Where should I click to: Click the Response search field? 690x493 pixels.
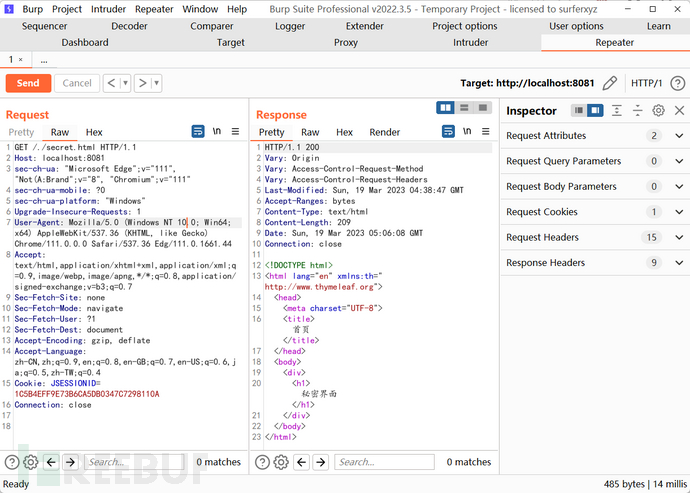pos(384,462)
